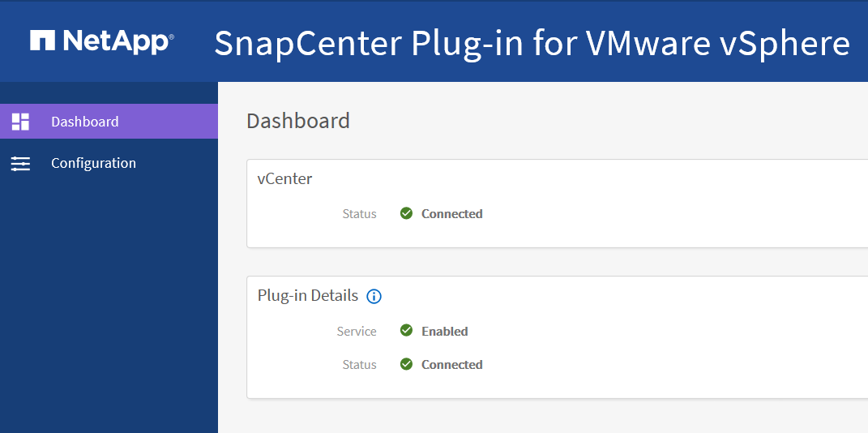Click the Status label in Plug-in Details
This screenshot has height=433, width=868.
(x=359, y=365)
